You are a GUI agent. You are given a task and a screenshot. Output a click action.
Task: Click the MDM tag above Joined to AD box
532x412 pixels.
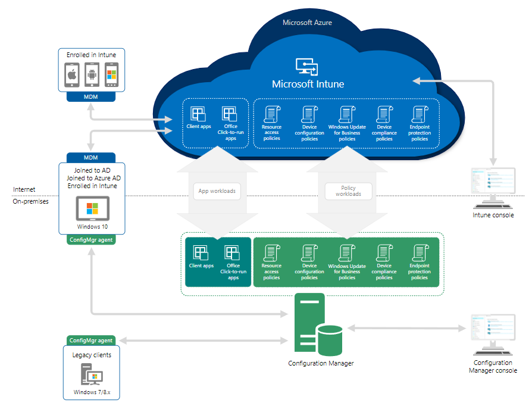pyautogui.click(x=91, y=158)
